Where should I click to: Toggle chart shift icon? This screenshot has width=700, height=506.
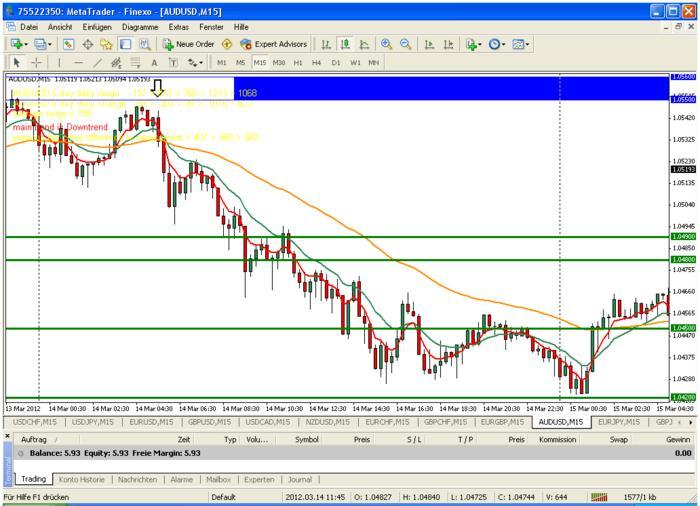pos(448,44)
